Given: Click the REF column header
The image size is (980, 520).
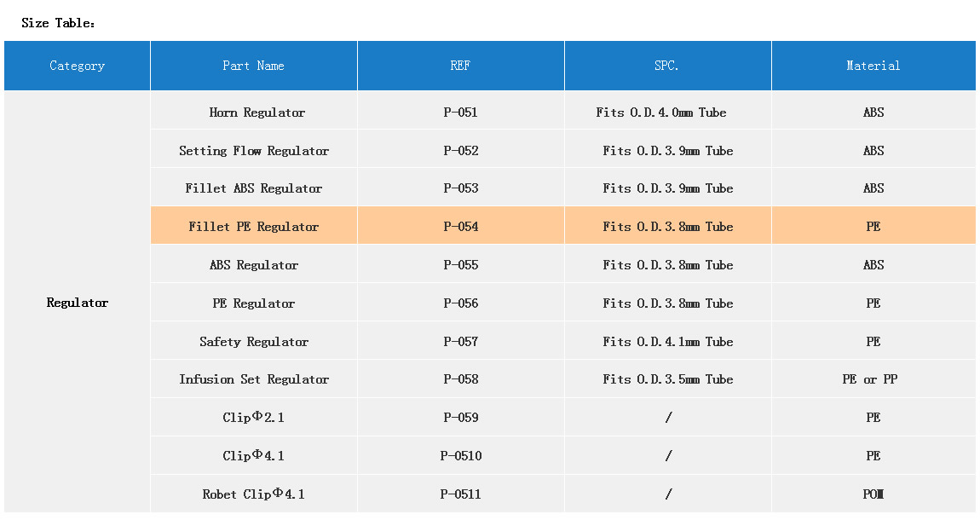Looking at the screenshot, I should tap(460, 66).
